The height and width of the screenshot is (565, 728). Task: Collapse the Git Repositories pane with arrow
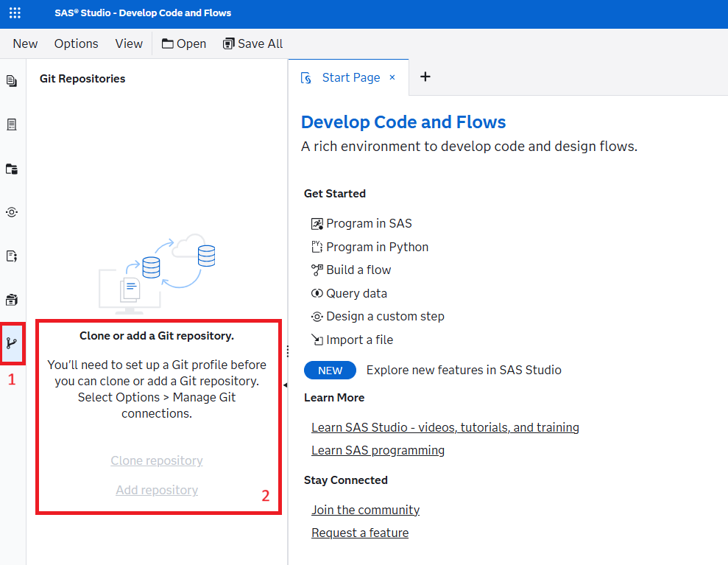pos(285,385)
